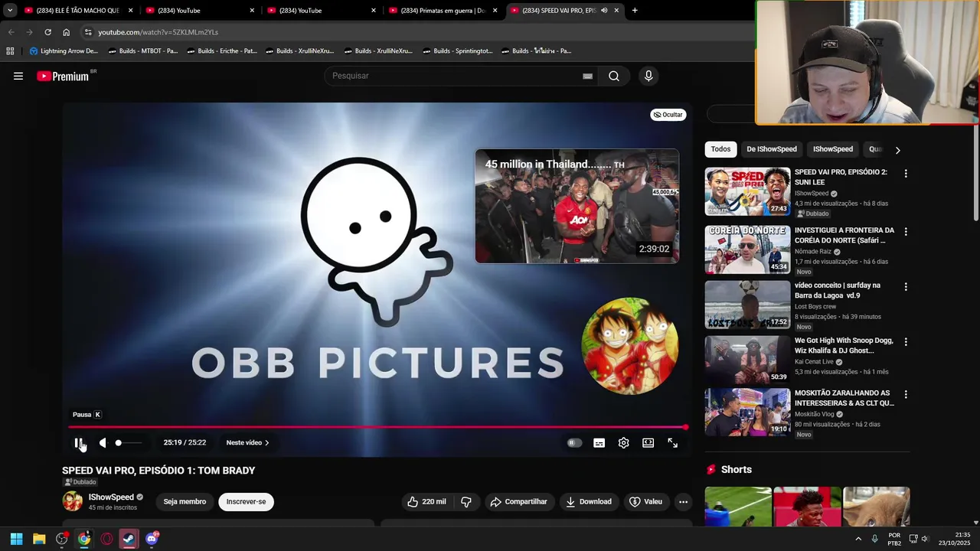The height and width of the screenshot is (551, 980).
Task: Click the round One Piece channel end-screen avatar
Action: (x=629, y=345)
